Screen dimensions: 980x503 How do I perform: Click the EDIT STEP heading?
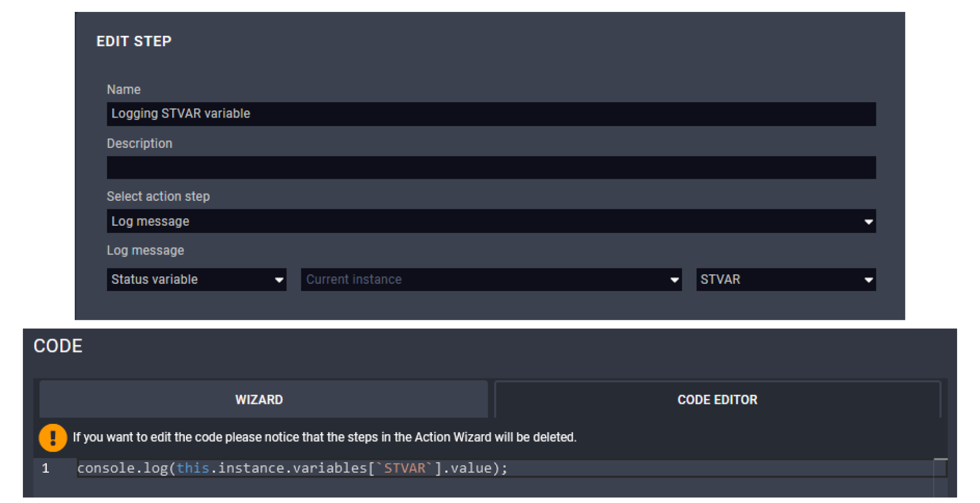[x=134, y=41]
